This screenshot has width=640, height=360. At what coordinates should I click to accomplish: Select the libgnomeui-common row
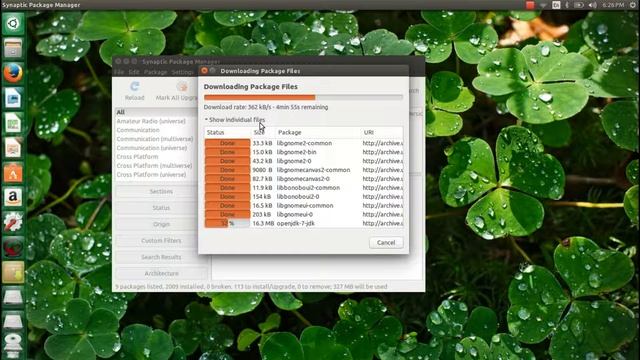coord(304,205)
